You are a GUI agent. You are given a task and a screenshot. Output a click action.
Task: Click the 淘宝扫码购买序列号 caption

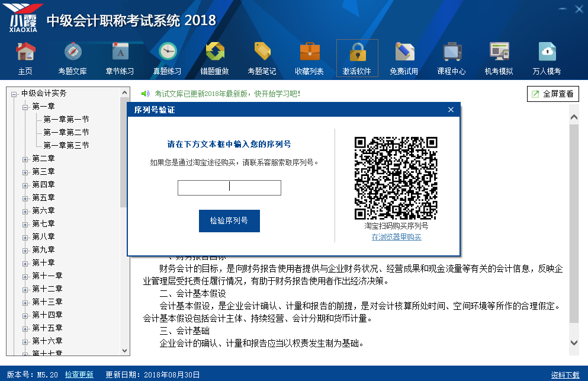tap(396, 226)
